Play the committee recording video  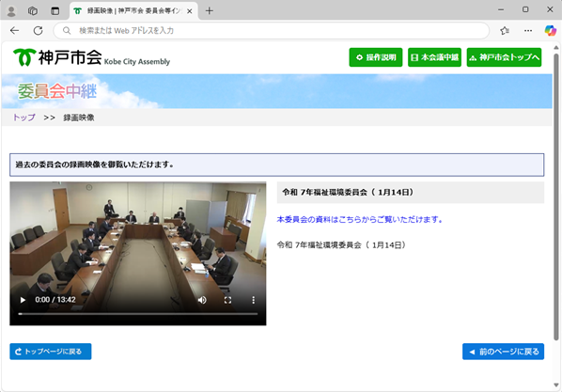[23, 300]
